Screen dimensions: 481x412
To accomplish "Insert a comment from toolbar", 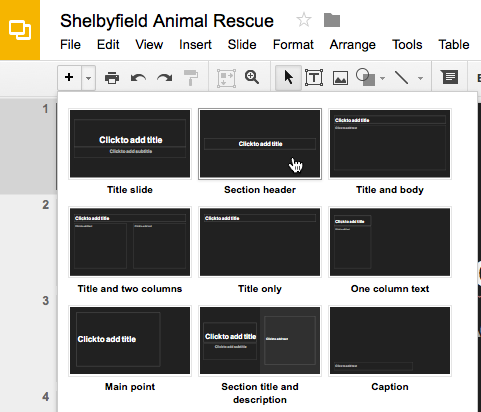I will coord(449,77).
